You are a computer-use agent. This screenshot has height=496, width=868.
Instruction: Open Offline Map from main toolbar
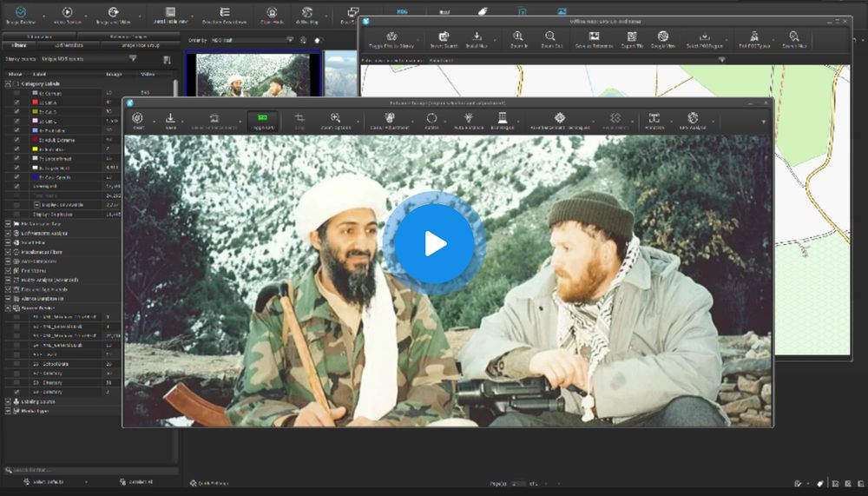tap(306, 15)
